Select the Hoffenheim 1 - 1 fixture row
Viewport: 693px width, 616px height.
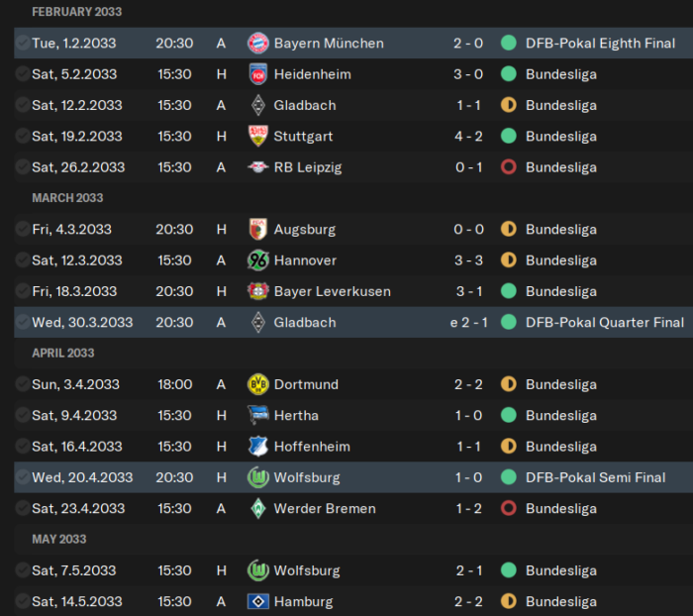pyautogui.click(x=353, y=447)
